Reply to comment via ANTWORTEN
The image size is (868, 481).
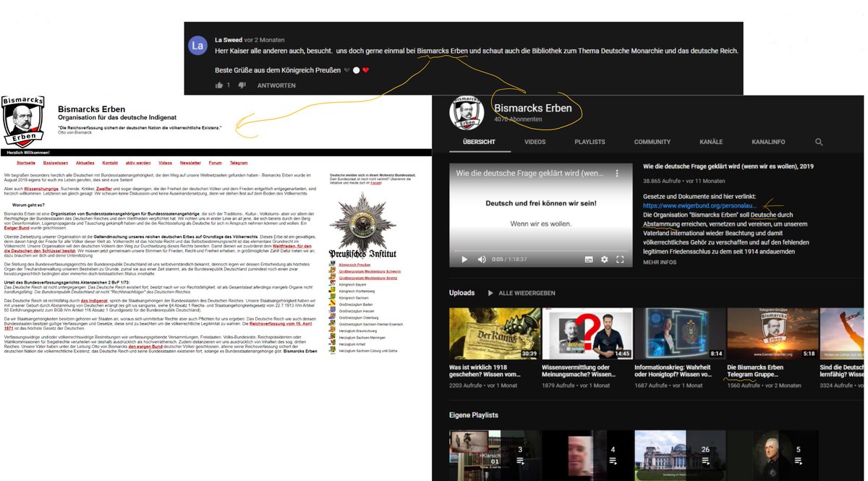coord(276,85)
